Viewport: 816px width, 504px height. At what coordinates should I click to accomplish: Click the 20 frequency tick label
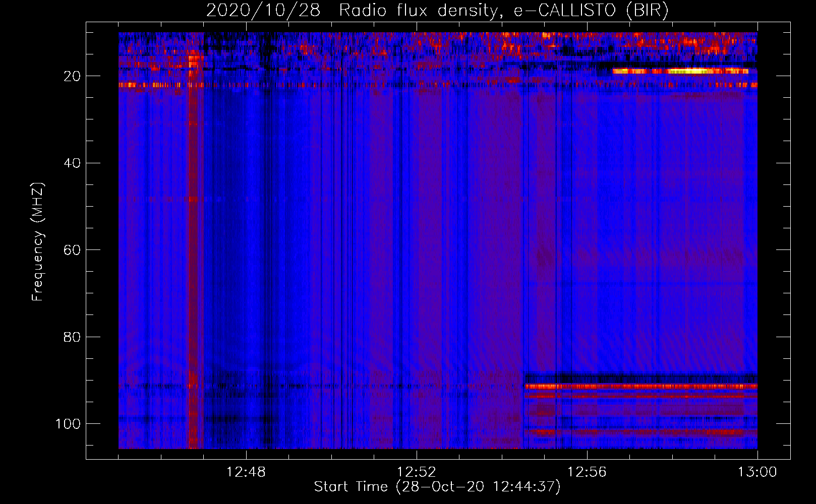(x=72, y=76)
